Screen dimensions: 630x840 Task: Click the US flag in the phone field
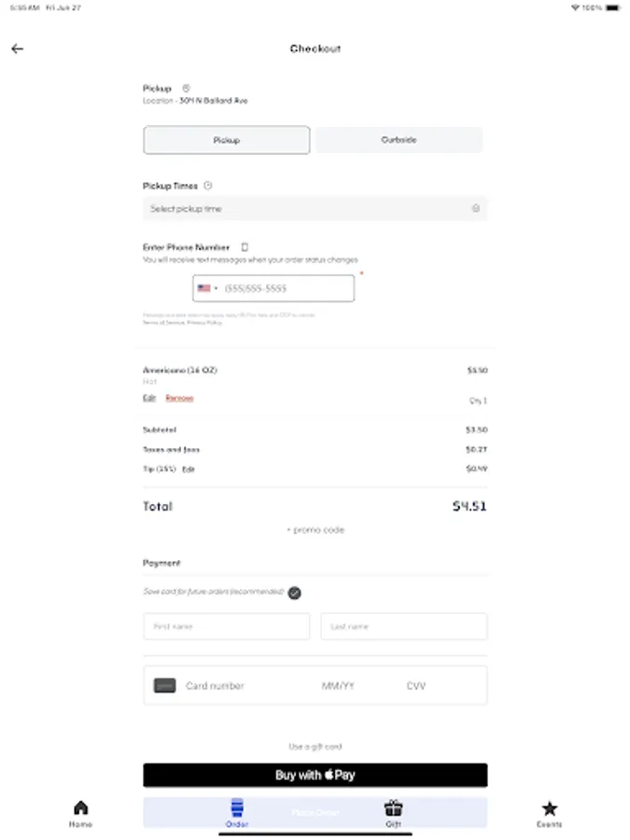204,288
